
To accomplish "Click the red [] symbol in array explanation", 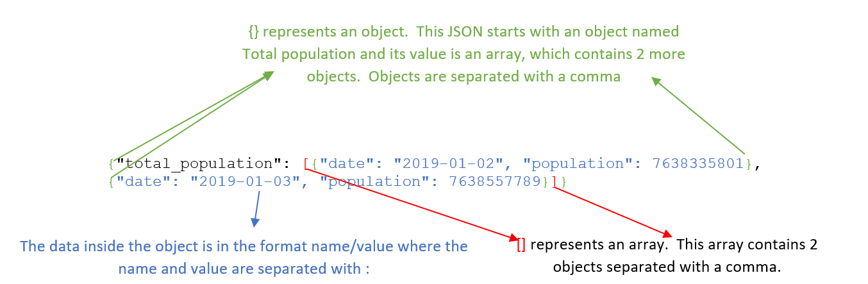I will click(x=521, y=245).
